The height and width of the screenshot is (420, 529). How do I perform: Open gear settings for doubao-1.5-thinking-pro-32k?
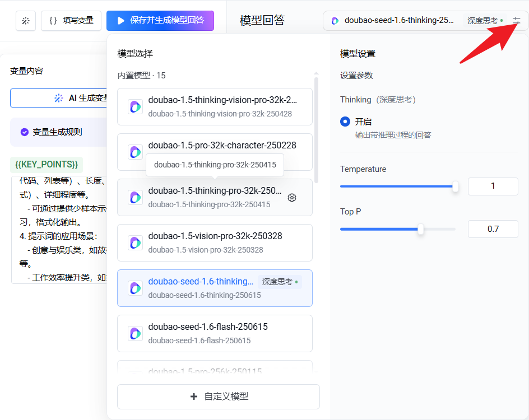[x=292, y=198]
